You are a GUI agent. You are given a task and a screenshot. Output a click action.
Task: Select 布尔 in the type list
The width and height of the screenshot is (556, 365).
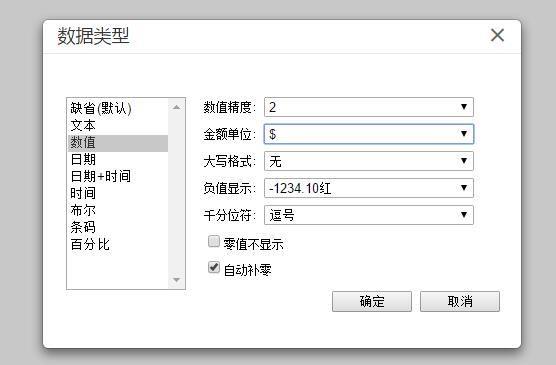click(x=118, y=210)
